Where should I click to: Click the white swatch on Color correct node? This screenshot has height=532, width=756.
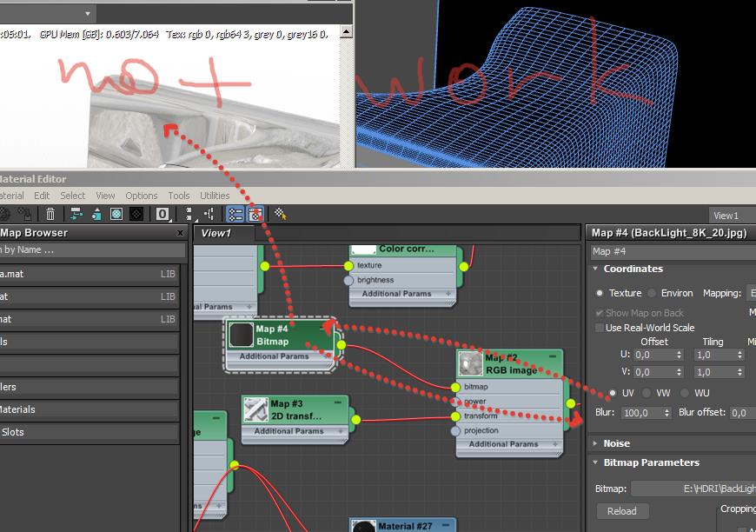click(x=364, y=249)
